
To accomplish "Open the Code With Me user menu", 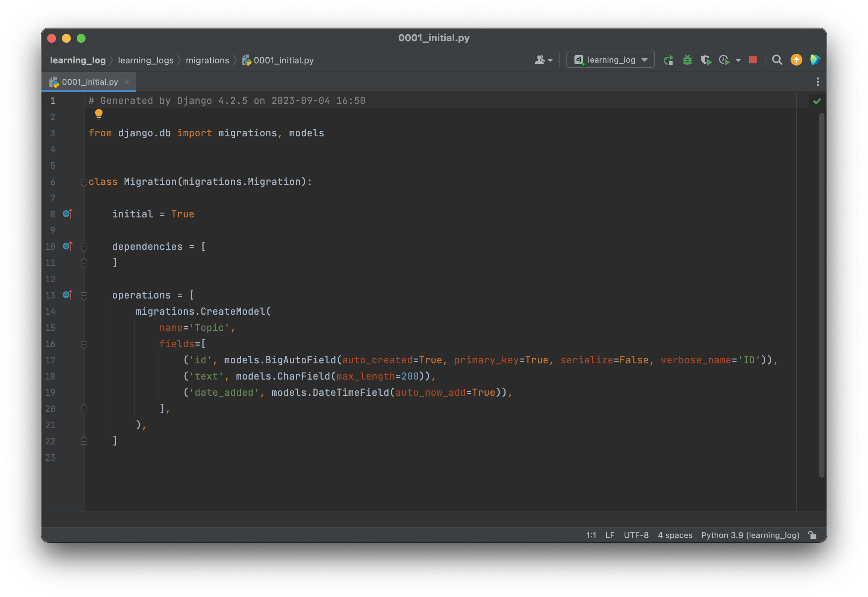I will point(543,60).
